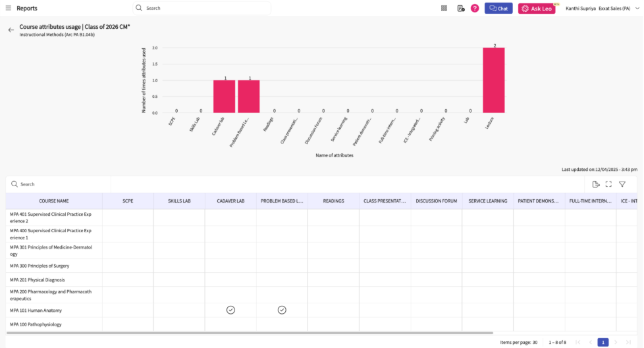Screen dimensions: 644x348
Task: Open the apps grid launcher
Action: (444, 8)
